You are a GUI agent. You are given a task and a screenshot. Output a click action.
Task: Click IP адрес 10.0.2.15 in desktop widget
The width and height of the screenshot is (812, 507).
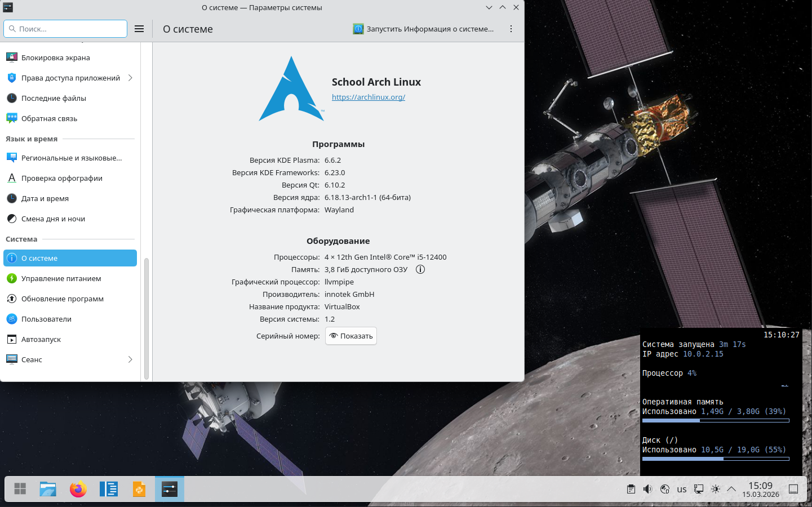coord(683,354)
